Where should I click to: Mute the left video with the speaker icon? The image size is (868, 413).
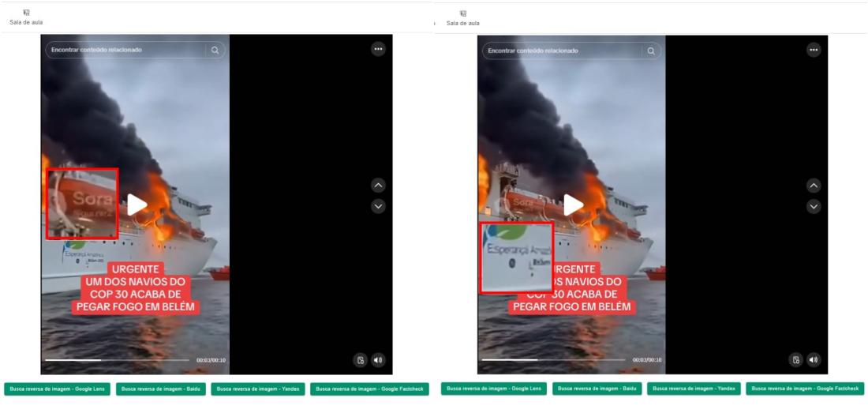(377, 360)
